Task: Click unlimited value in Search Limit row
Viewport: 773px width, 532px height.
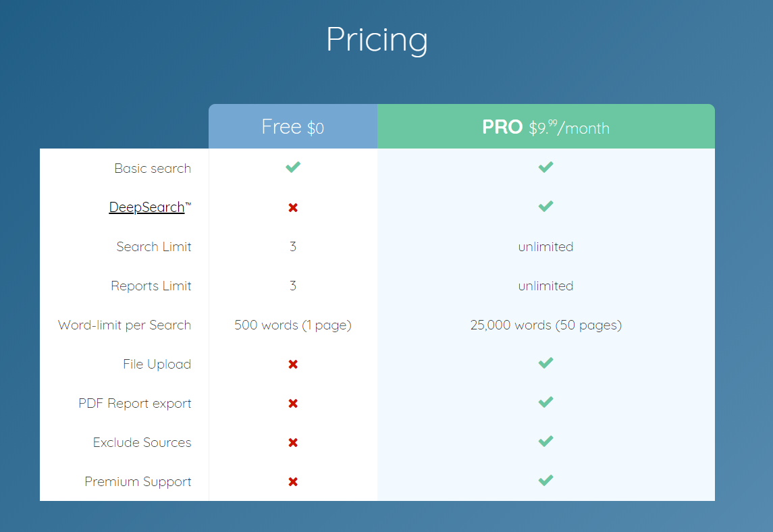Action: point(545,246)
